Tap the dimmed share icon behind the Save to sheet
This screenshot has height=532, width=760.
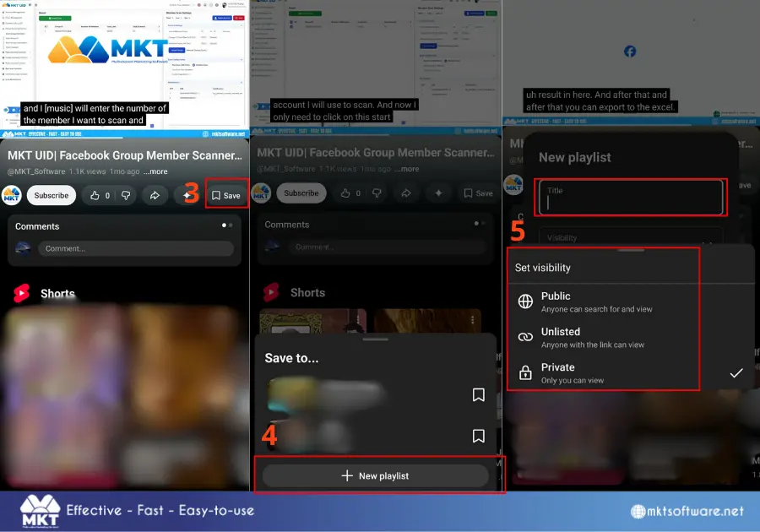(x=405, y=193)
